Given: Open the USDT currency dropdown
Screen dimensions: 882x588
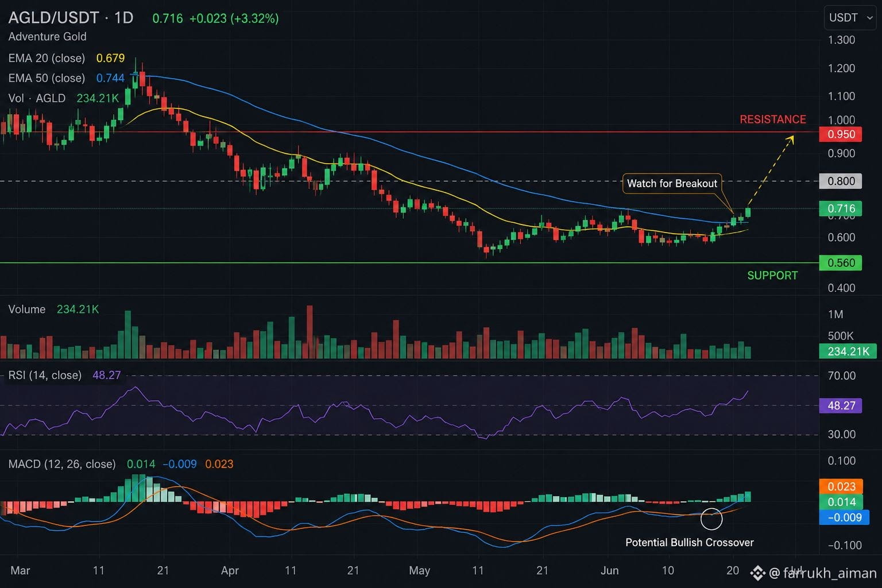Looking at the screenshot, I should 851,18.
